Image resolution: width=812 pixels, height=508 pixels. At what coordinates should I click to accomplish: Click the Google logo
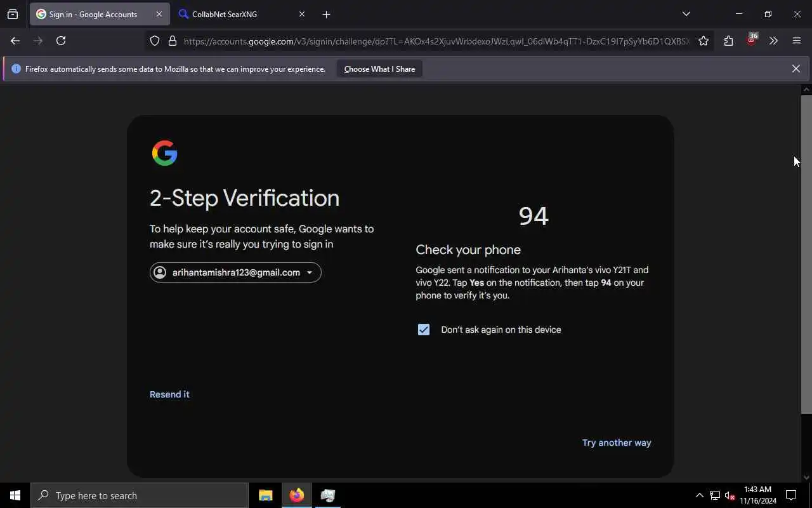[165, 153]
